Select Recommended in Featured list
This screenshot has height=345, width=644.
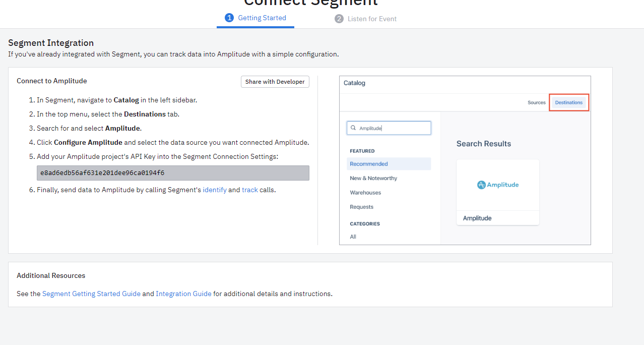pos(389,164)
